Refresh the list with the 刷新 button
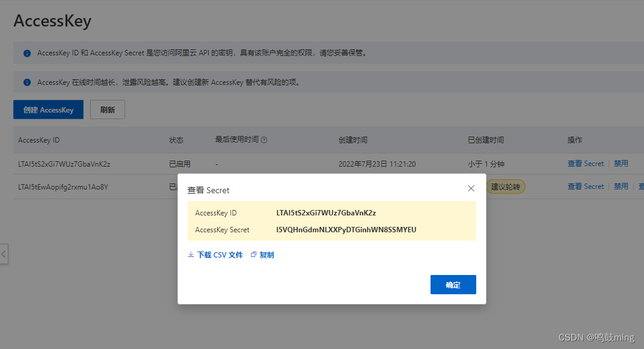This screenshot has width=644, height=349. 107,110
